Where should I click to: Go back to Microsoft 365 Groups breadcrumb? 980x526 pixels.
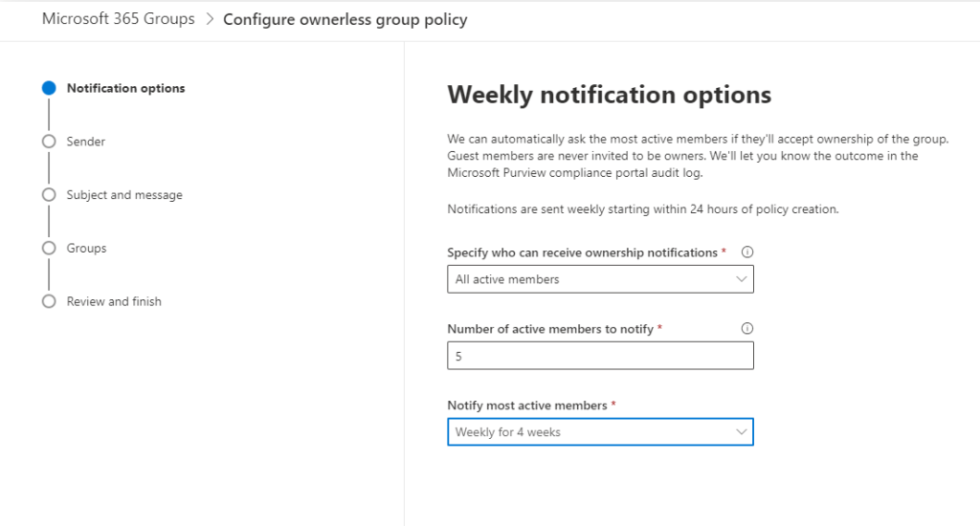click(x=118, y=19)
